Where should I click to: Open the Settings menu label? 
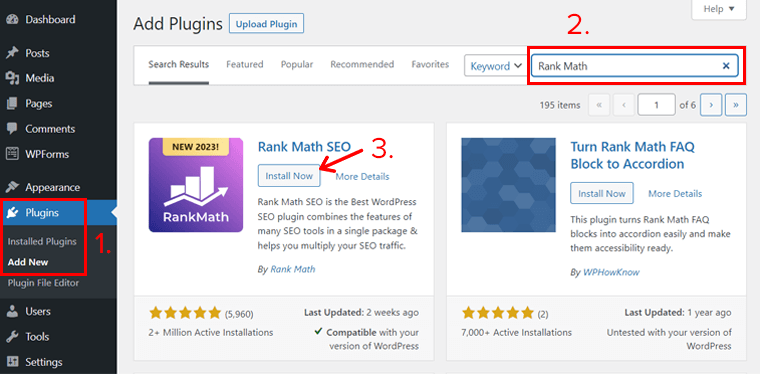tap(44, 362)
